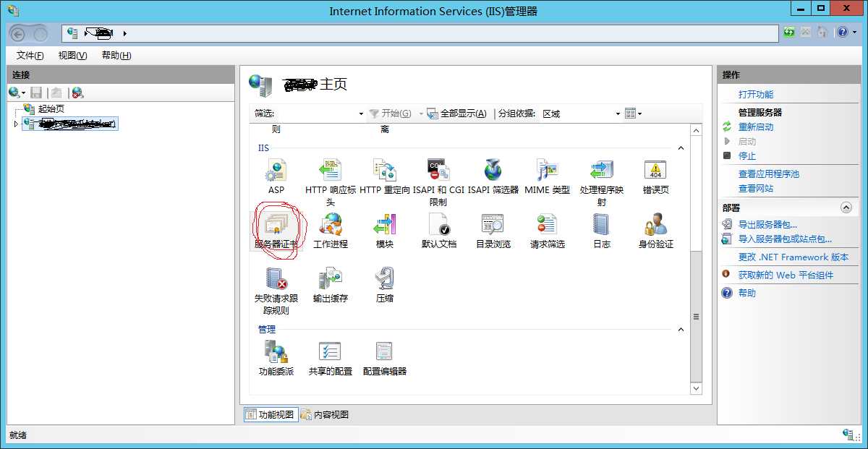Open the 视图(V) menu
This screenshot has height=449, width=868.
(x=72, y=56)
